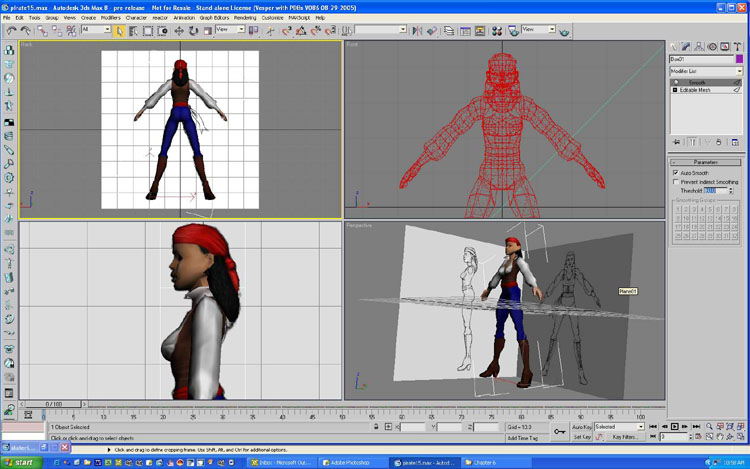Collapse the Parameters rollout
Image resolution: width=750 pixels, height=469 pixels.
(x=706, y=161)
